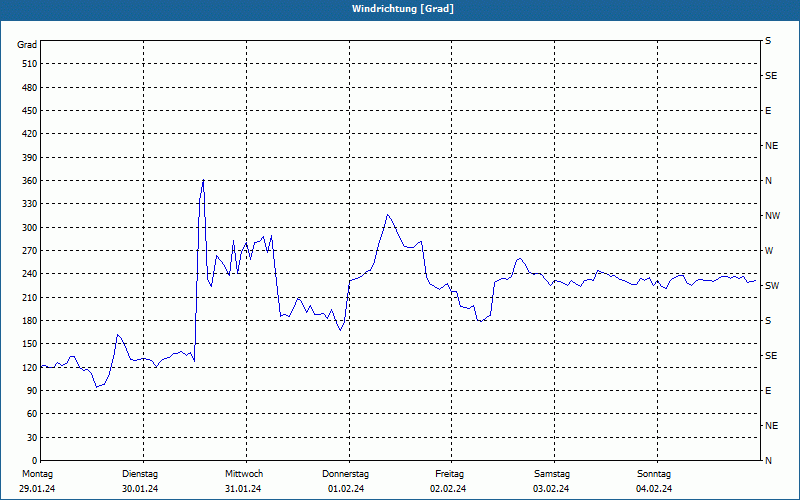Select the "W" compass direction label

tap(769, 251)
